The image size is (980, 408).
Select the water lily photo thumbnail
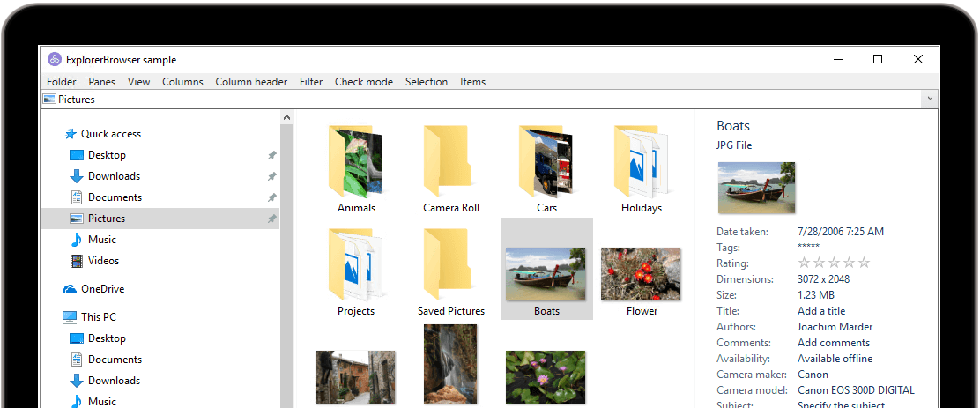(546, 377)
